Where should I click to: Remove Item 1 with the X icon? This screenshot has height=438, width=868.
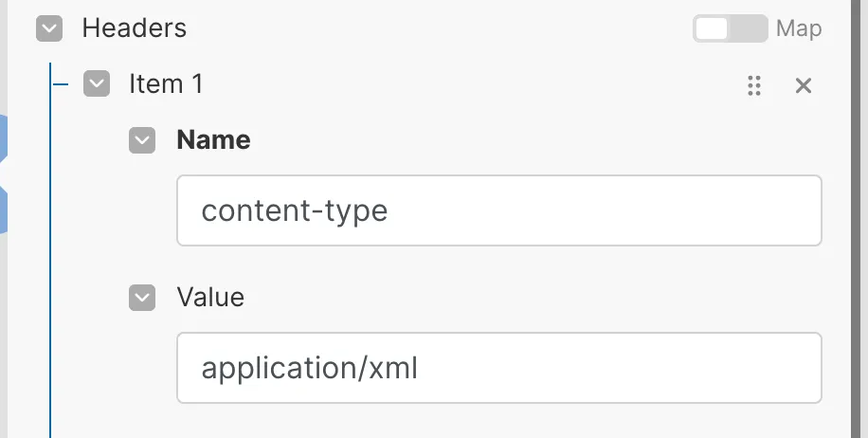tap(804, 85)
